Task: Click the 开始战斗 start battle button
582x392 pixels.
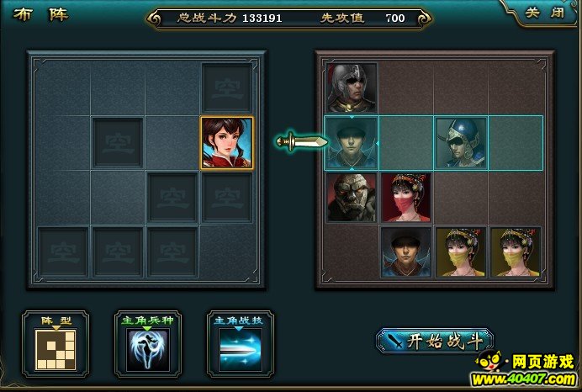Action: [x=435, y=340]
